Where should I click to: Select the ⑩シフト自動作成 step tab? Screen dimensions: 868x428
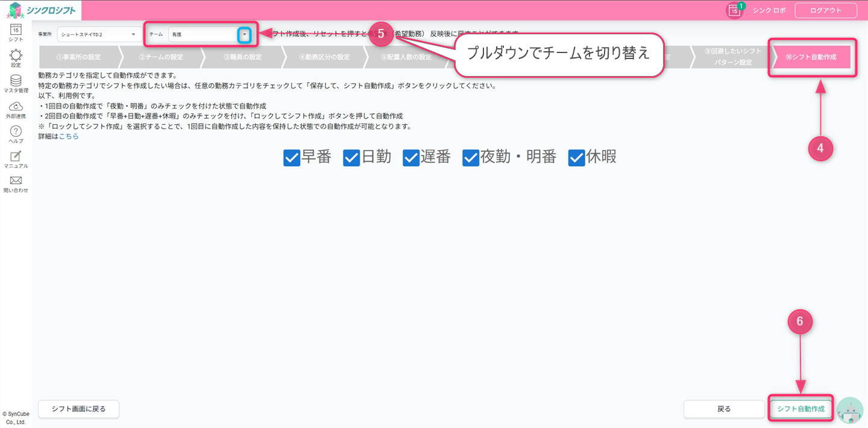[811, 57]
